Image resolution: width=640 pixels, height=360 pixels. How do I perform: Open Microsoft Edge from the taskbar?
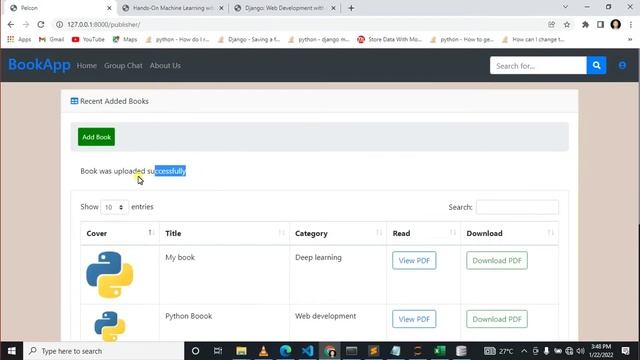285,351
